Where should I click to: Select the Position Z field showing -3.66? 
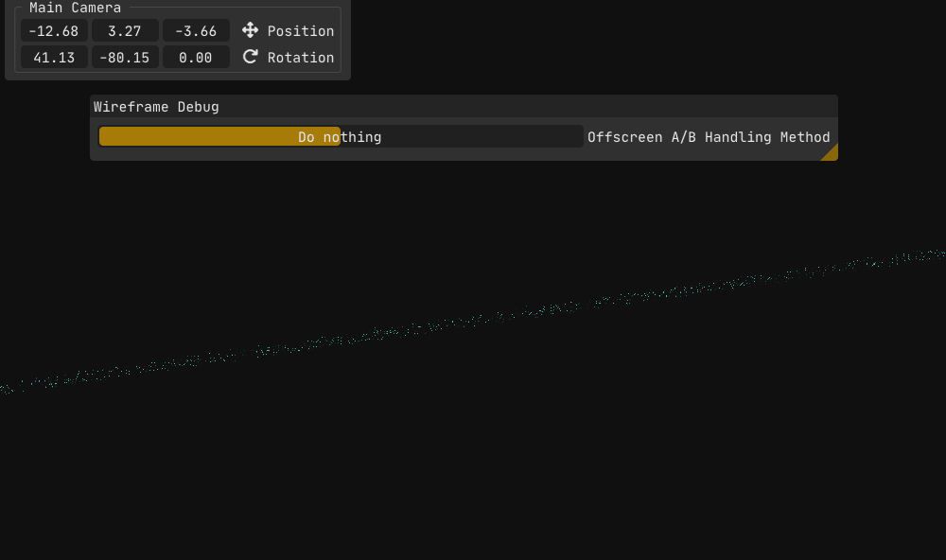click(x=196, y=31)
